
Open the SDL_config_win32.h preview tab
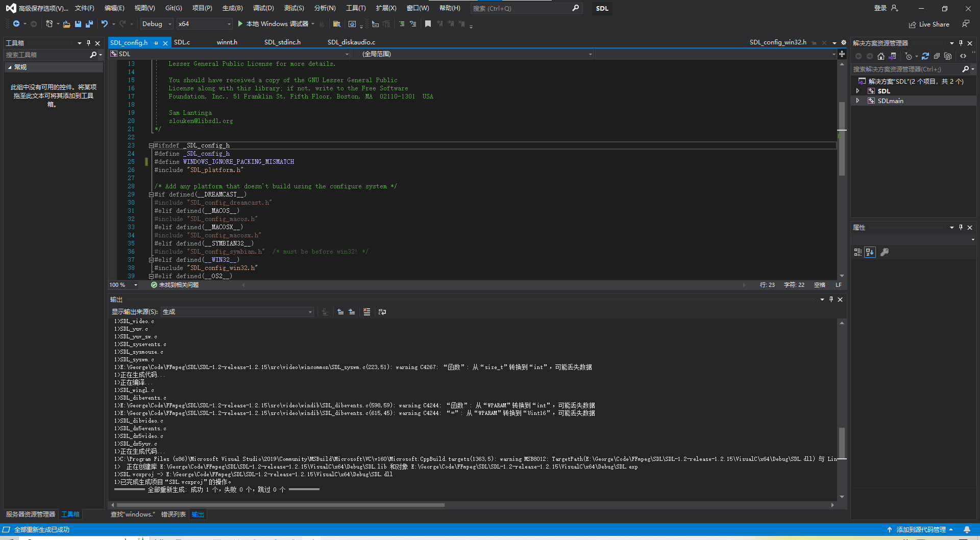[778, 42]
